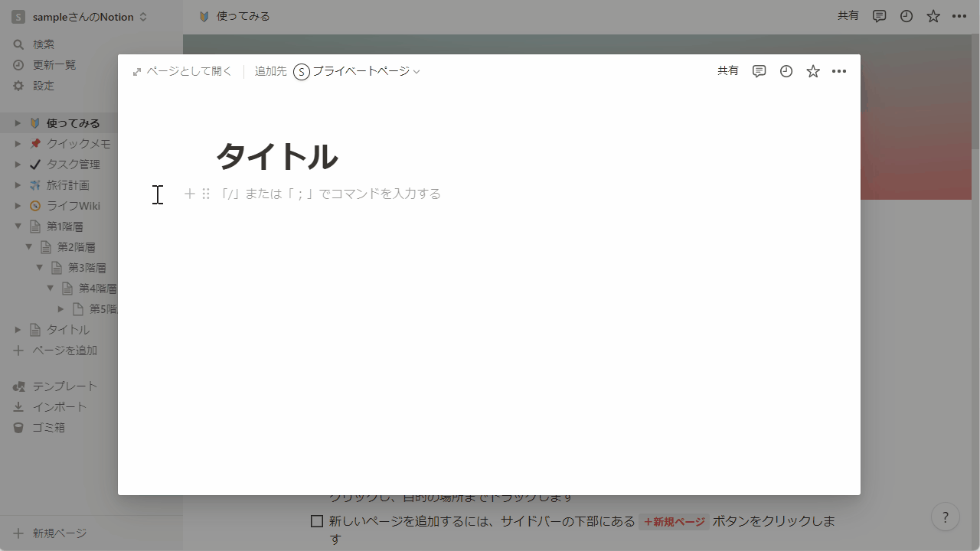This screenshot has width=980, height=551.
Task: Open the プライベートページ destination dropdown
Action: (x=357, y=72)
